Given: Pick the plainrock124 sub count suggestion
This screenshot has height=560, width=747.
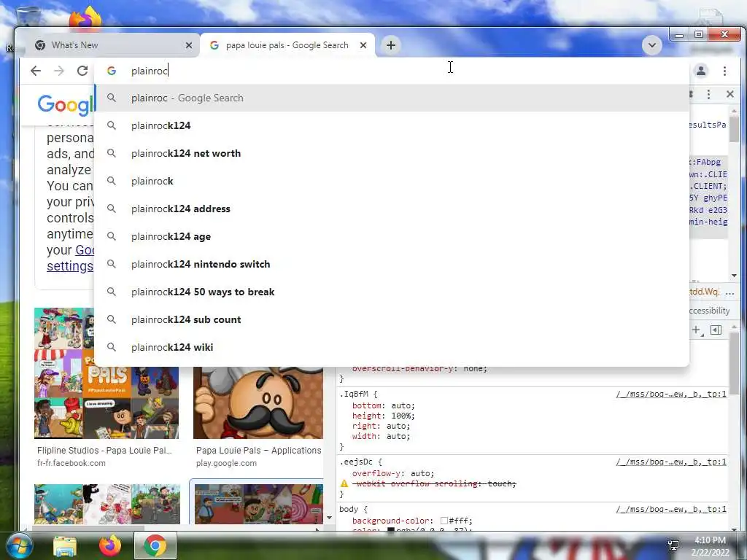Looking at the screenshot, I should (392, 319).
